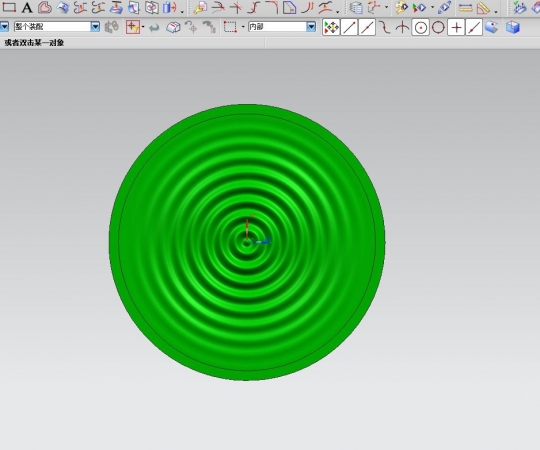Open the Measure Angle tool
Image resolution: width=540 pixels, height=450 pixels.
click(483, 8)
